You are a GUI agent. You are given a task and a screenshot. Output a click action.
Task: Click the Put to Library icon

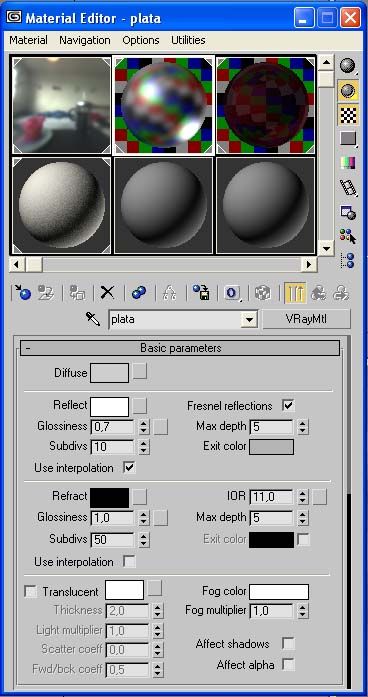pos(201,293)
